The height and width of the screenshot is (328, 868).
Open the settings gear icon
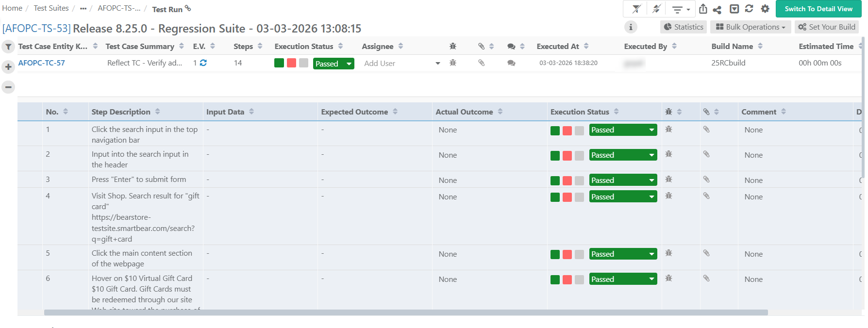click(765, 9)
